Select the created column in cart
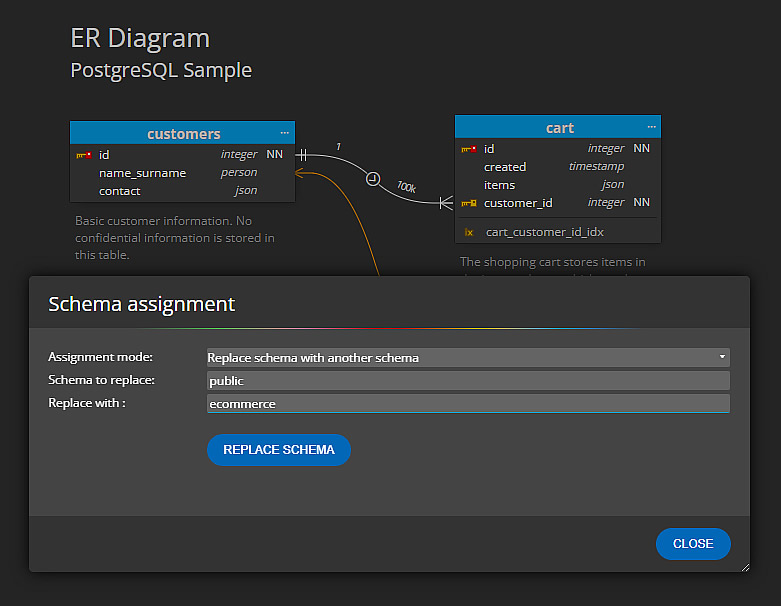This screenshot has width=781, height=606. point(558,167)
